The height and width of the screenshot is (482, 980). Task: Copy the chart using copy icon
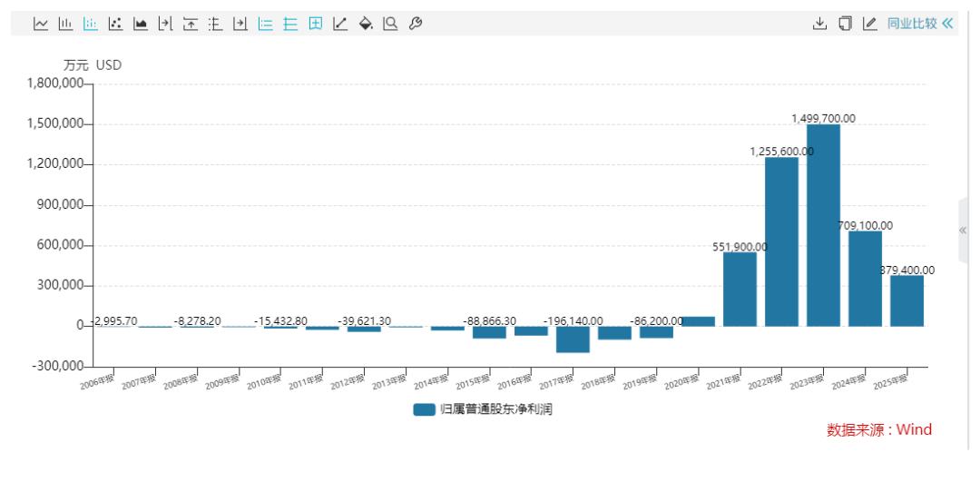(845, 24)
